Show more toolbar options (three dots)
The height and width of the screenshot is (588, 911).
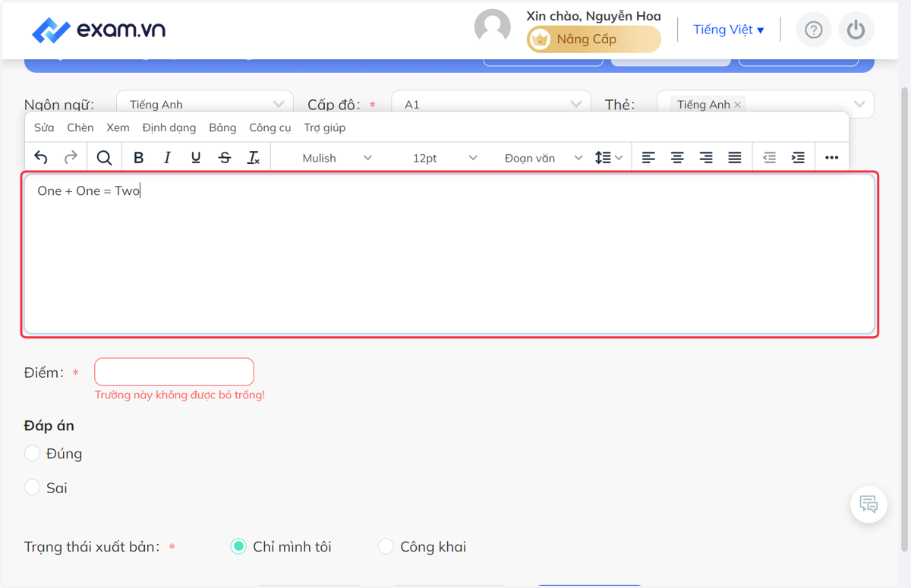click(x=831, y=158)
